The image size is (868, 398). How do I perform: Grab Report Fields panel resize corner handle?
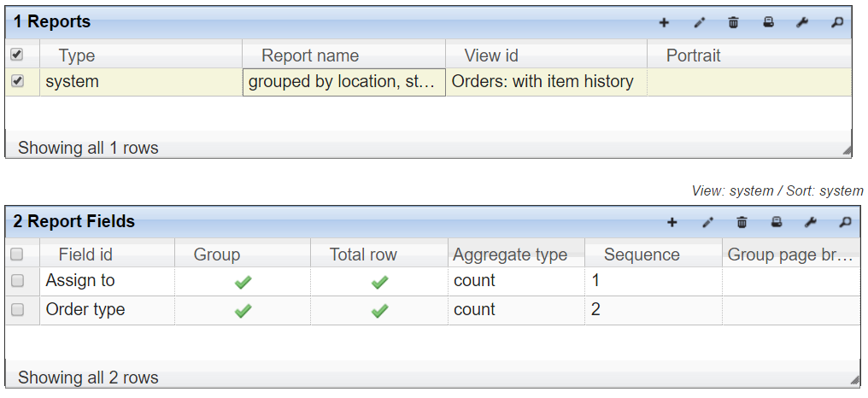click(855, 380)
